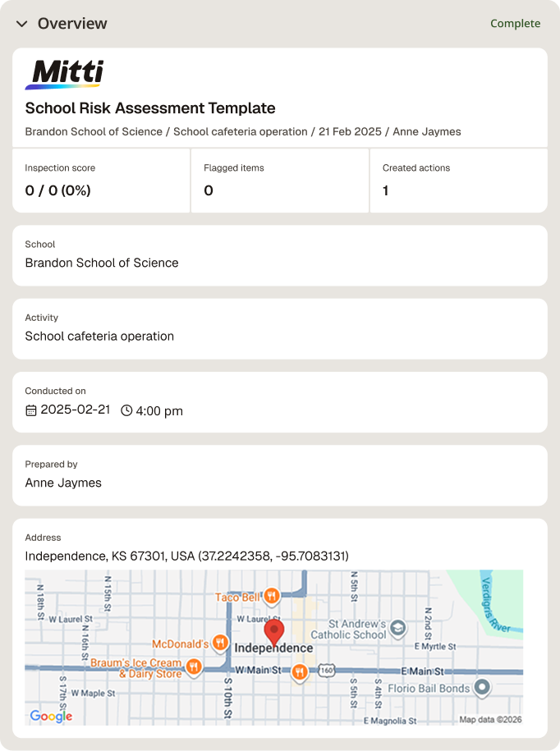The width and height of the screenshot is (560, 751).
Task: Click the Florio Bail Bonds marker
Action: click(482, 687)
